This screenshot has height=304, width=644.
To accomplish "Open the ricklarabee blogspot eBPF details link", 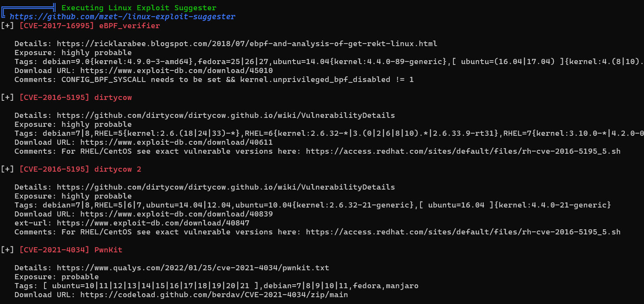I will 247,44.
